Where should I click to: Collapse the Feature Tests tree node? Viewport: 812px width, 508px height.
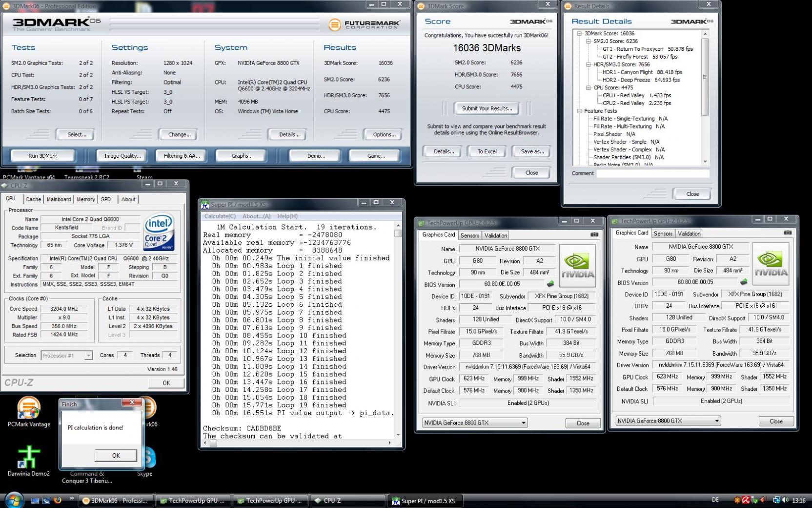(x=580, y=111)
